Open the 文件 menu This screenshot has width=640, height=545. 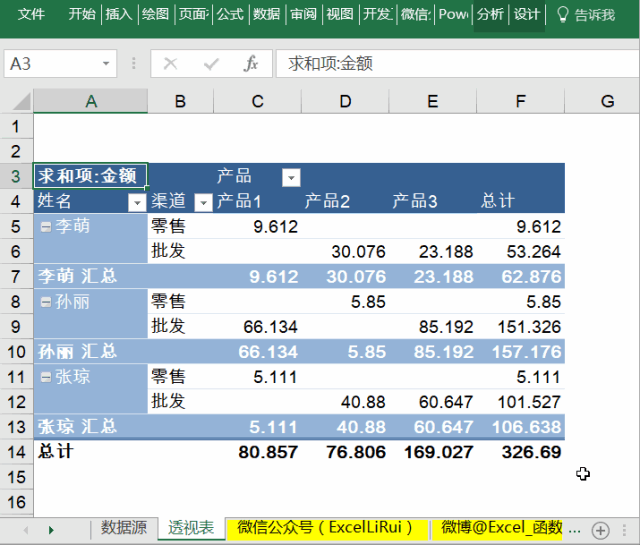coord(32,15)
